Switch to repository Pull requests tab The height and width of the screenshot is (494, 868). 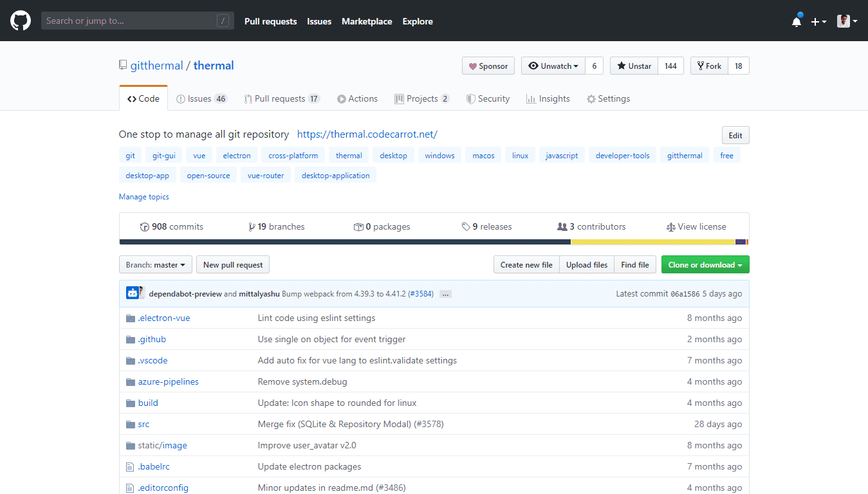click(x=282, y=98)
